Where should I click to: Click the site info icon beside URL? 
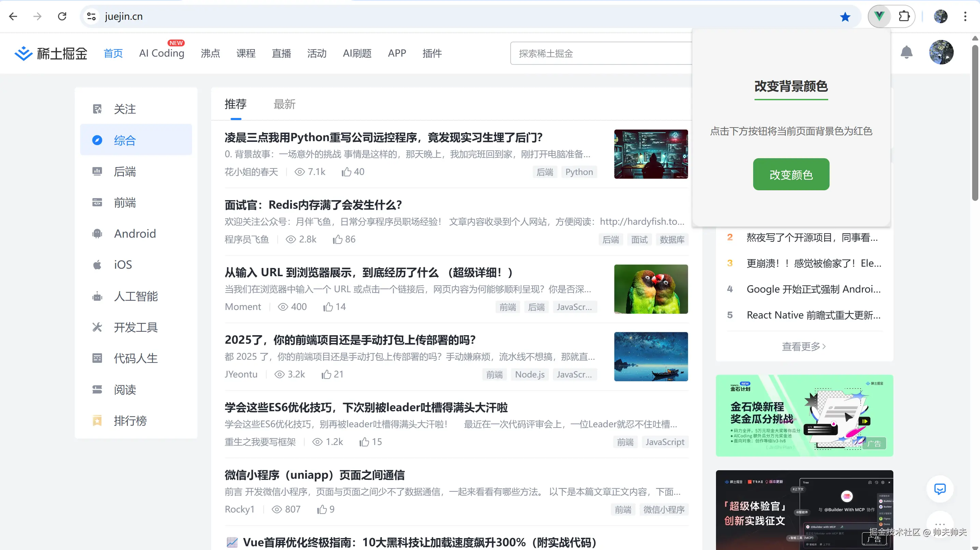[x=91, y=16]
